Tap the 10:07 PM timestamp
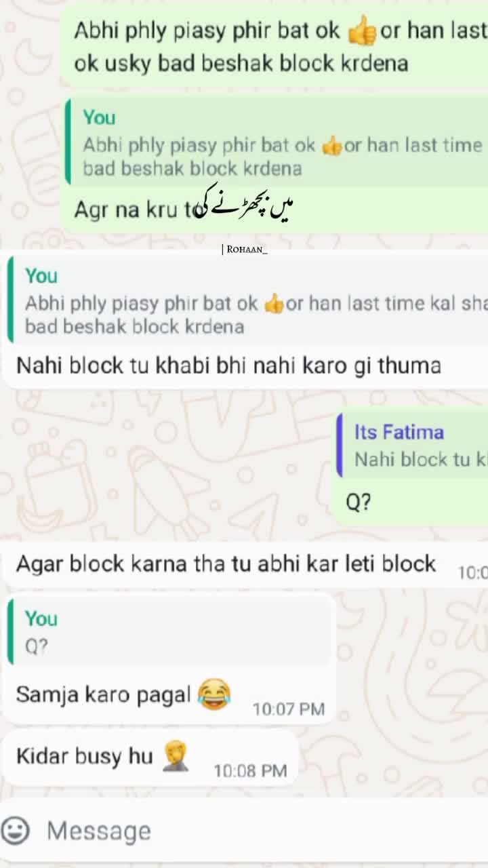Screen dimensions: 488x868 [x=289, y=709]
